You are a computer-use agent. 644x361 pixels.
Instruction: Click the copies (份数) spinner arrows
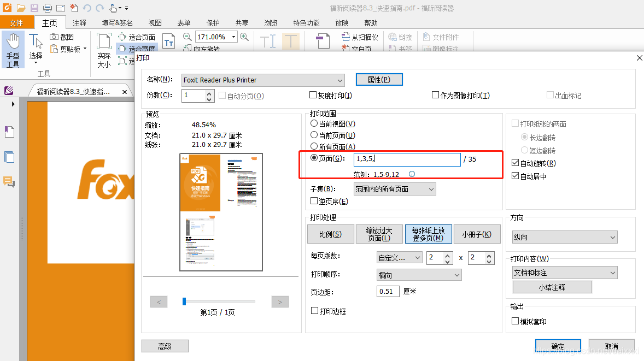209,96
